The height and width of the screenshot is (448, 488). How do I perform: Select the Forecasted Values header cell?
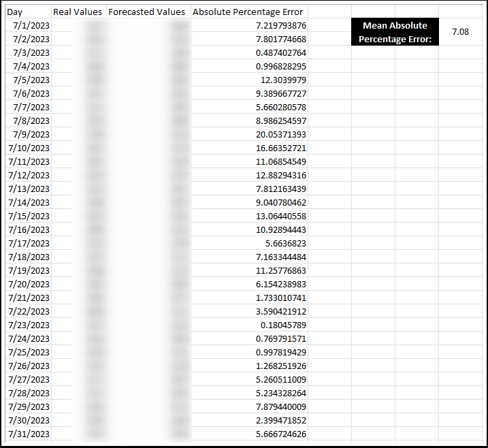pyautogui.click(x=148, y=12)
